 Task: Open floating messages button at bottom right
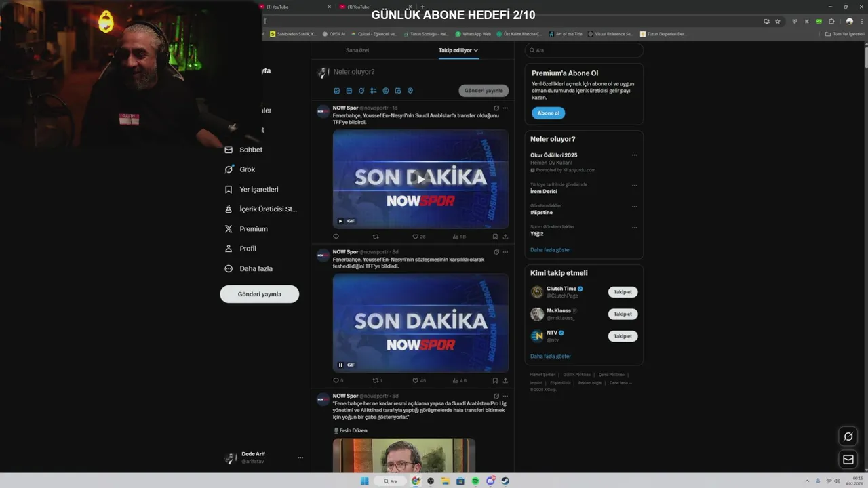point(848,460)
